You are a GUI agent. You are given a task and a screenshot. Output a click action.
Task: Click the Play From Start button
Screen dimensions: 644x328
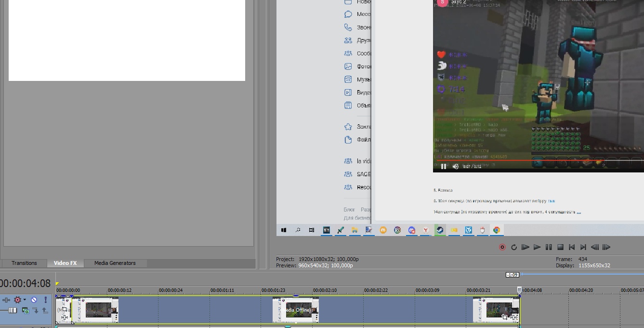526,247
